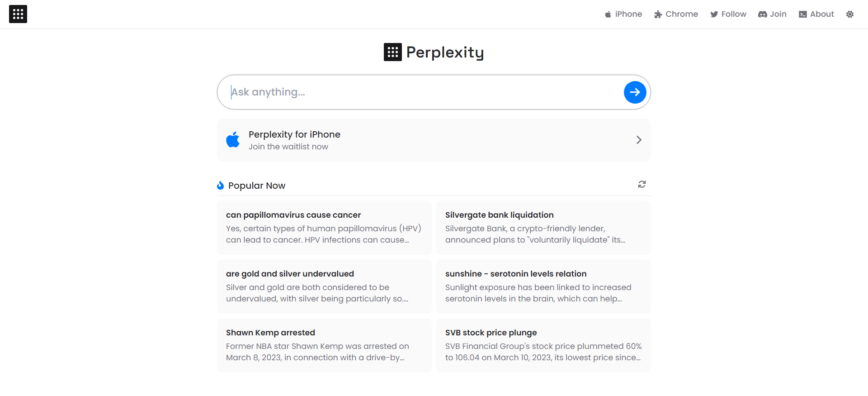Open the 'Shawn Kemp arrested' popular question

[324, 345]
